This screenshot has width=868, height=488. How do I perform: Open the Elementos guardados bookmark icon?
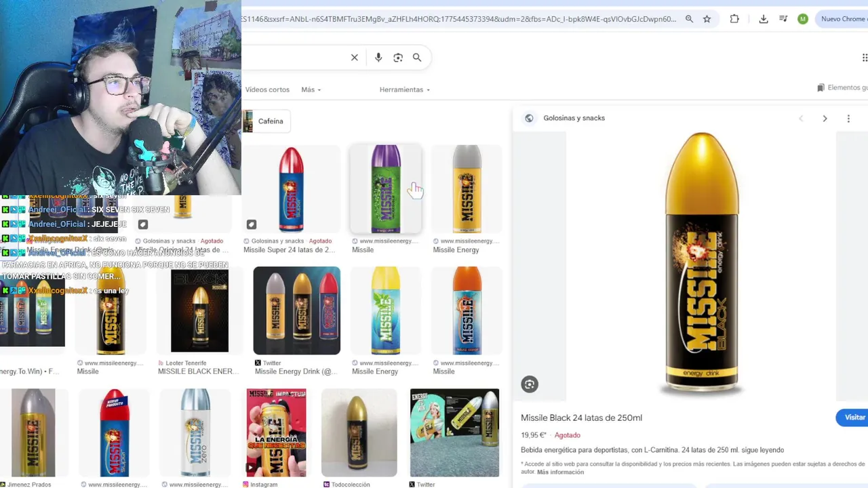click(x=821, y=87)
